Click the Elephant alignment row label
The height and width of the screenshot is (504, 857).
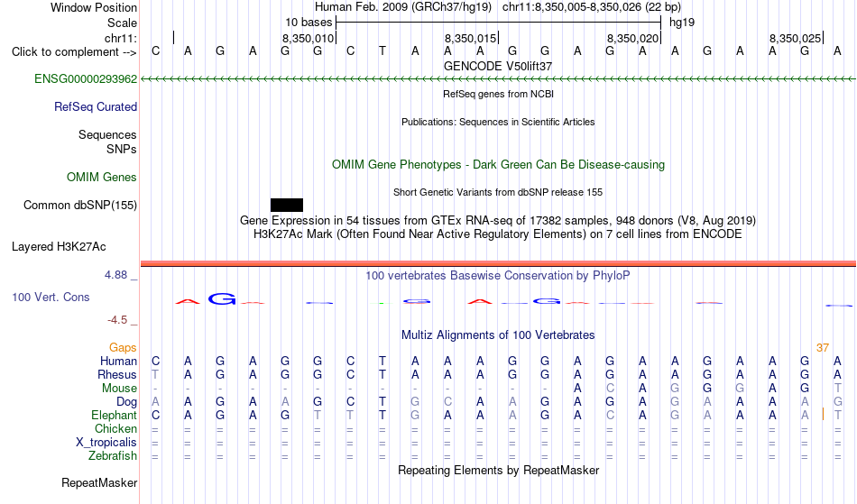pos(114,416)
